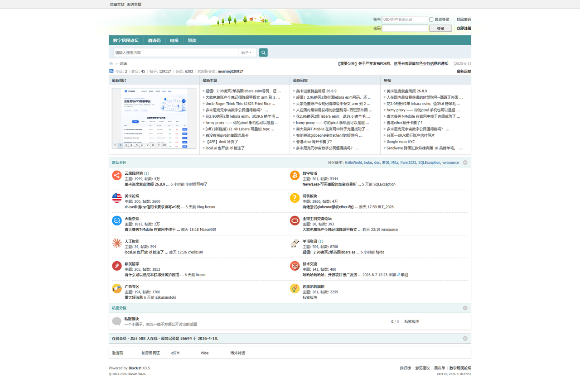This screenshot has height=392, width=580.
Task: Open the 立即注册 registration link
Action: [464, 28]
